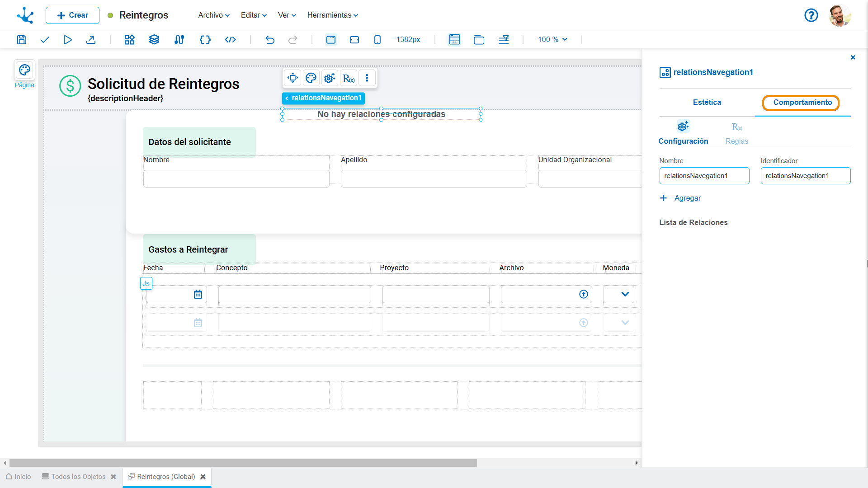The image size is (868, 488).
Task: Close the properties side panel
Action: click(x=853, y=57)
